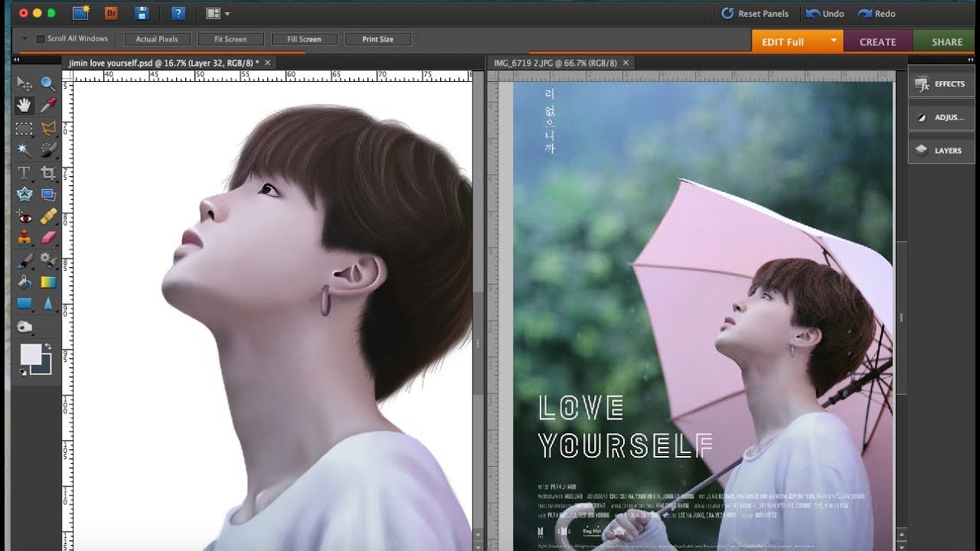Select the Red Eye Removal tool

[24, 217]
